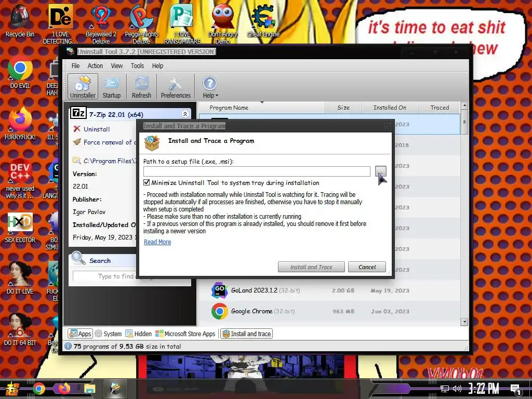Open I LOVE RANSOMWARE desktop icon

(x=182, y=24)
